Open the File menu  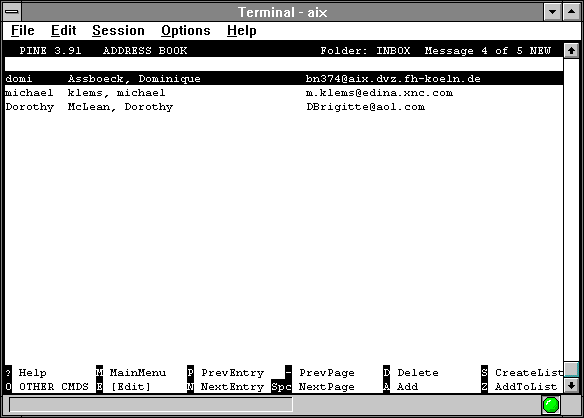(23, 31)
